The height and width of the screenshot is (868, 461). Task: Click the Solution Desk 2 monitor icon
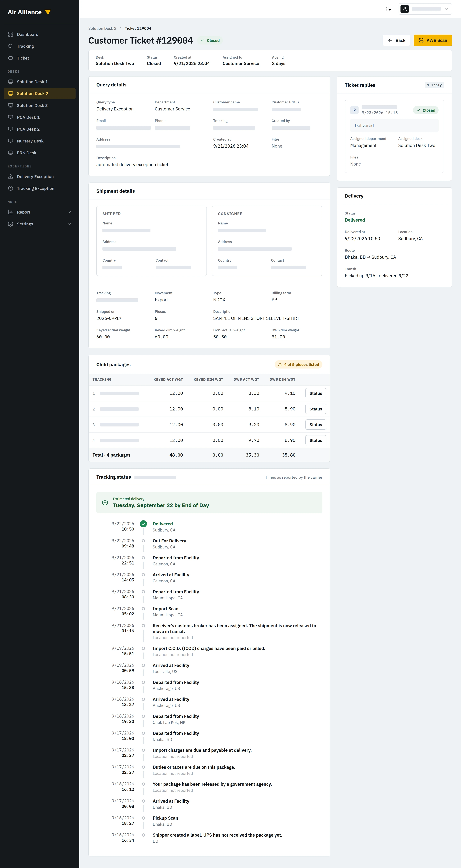(10, 94)
